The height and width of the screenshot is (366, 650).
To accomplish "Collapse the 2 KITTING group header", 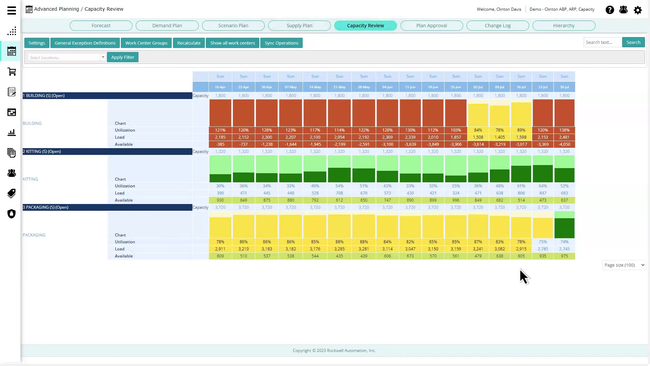I will point(107,152).
